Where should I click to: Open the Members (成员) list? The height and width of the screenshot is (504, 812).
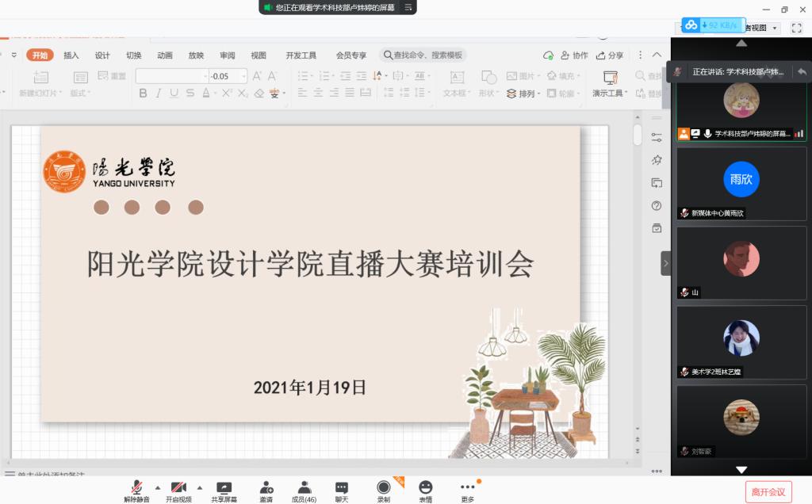click(x=304, y=489)
